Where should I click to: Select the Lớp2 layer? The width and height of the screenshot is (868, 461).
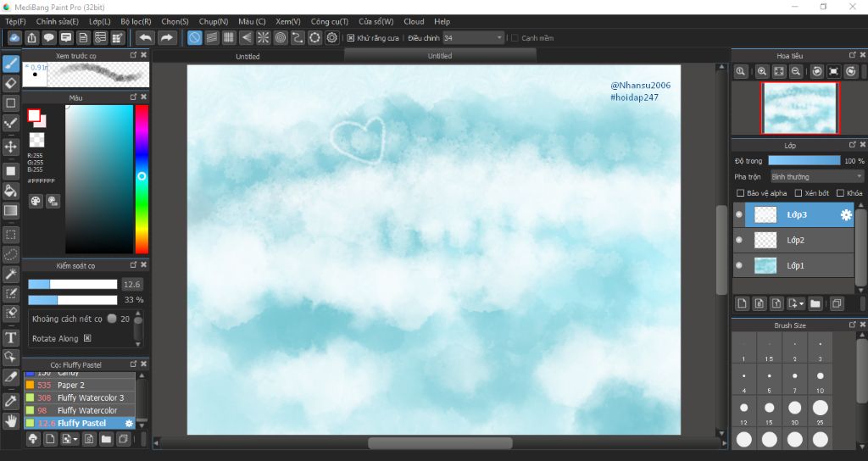pos(793,240)
